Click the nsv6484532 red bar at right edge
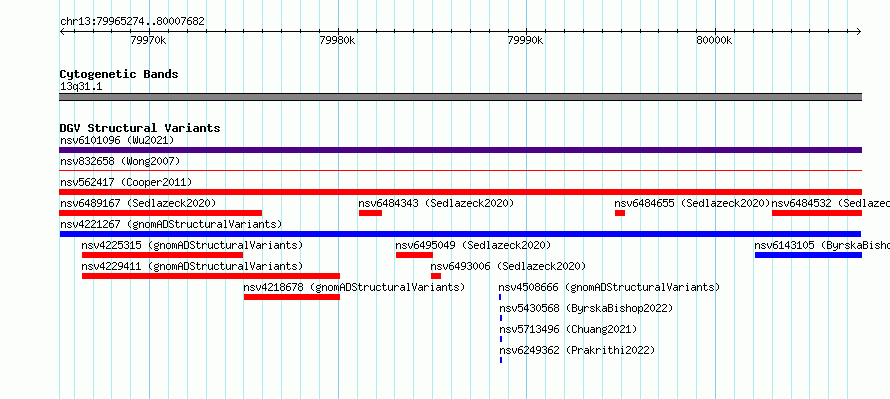This screenshot has width=890, height=399. [x=817, y=213]
